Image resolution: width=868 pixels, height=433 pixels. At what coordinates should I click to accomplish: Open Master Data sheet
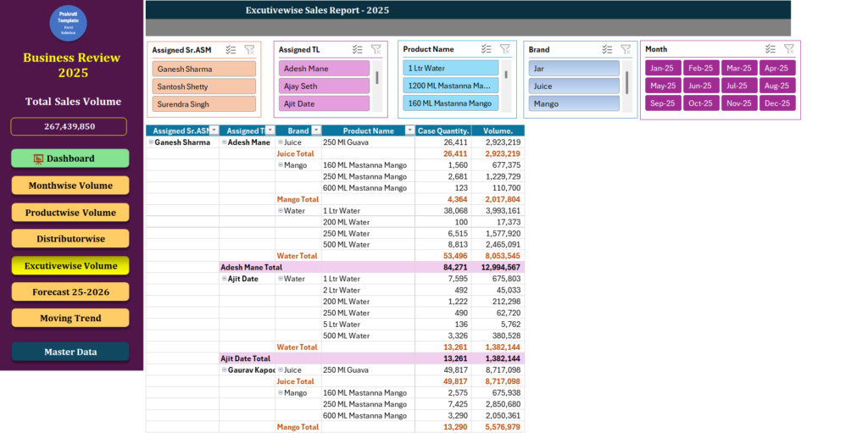70,352
